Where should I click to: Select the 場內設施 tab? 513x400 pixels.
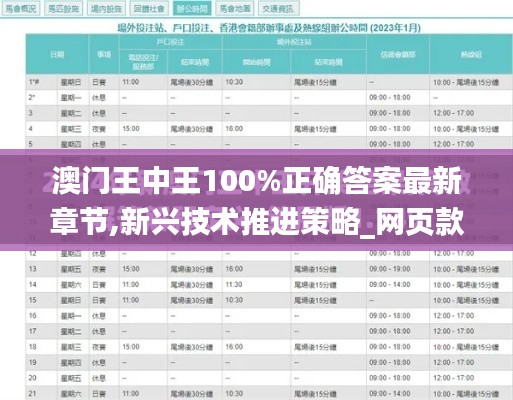point(106,9)
